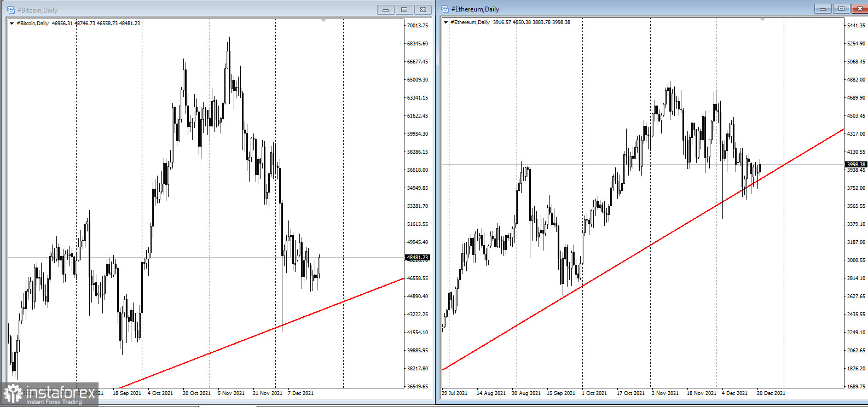Viewport: 868px width, 407px height.
Task: Click the Ethereum chart window title icon
Action: click(445, 9)
